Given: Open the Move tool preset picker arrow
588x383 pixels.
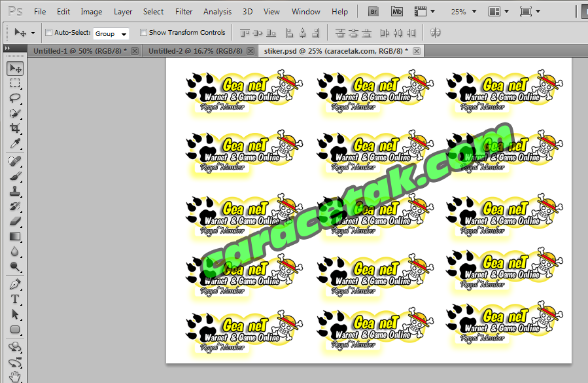Looking at the screenshot, I should (x=33, y=33).
